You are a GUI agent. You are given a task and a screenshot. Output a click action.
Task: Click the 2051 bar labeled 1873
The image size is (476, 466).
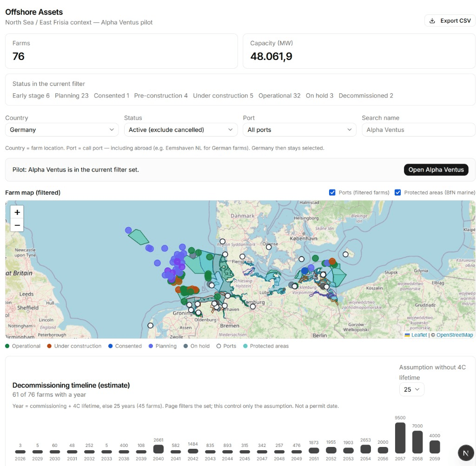click(314, 451)
